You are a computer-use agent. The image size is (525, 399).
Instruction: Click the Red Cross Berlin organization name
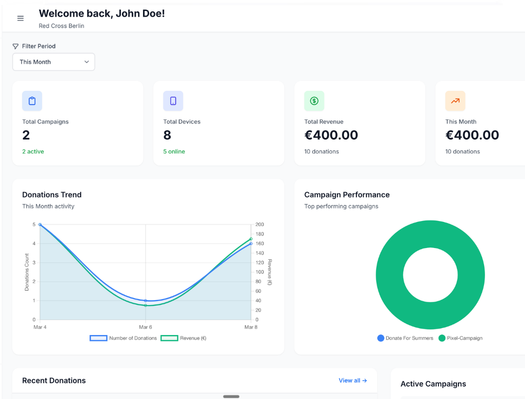pos(61,26)
